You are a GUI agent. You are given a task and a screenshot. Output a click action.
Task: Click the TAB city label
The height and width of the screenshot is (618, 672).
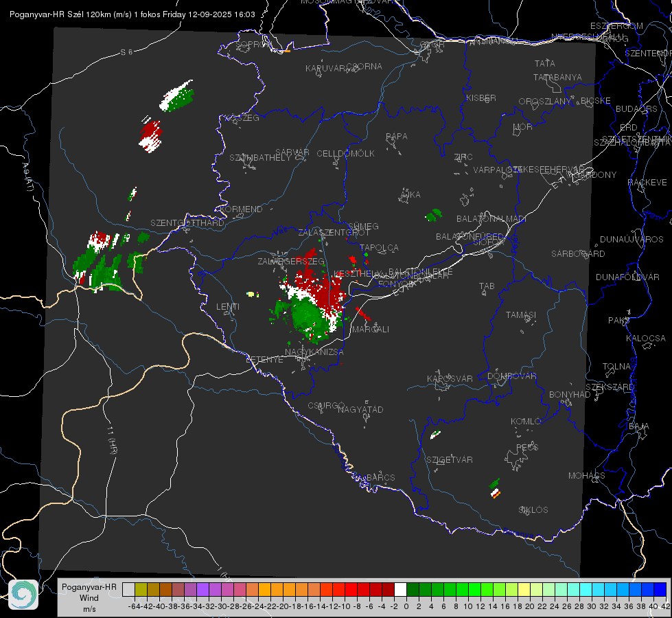(487, 286)
